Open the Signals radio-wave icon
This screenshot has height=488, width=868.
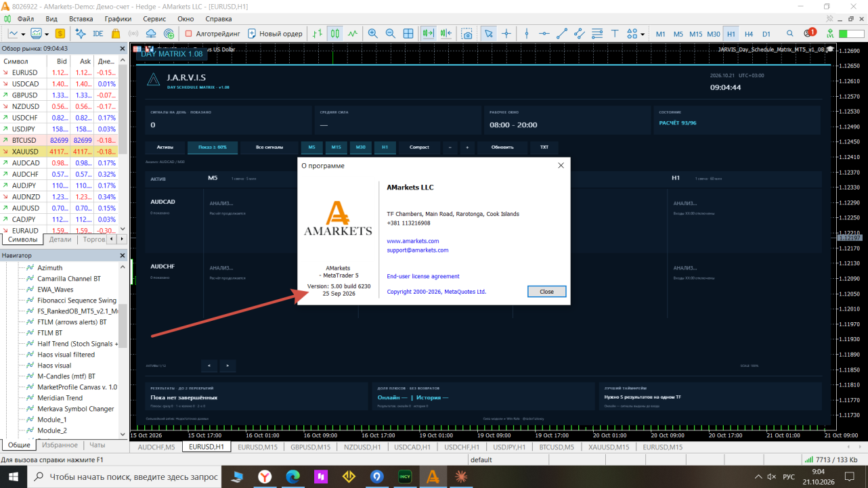(x=133, y=33)
